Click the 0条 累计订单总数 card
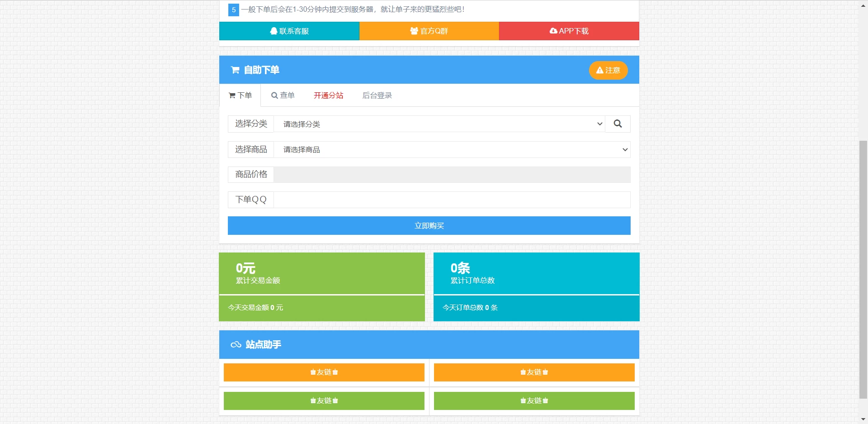868x424 pixels. pyautogui.click(x=537, y=273)
